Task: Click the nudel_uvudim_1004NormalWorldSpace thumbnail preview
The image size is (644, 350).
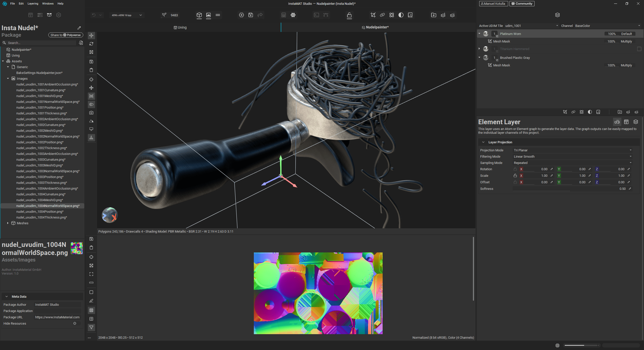Action: 77,248
